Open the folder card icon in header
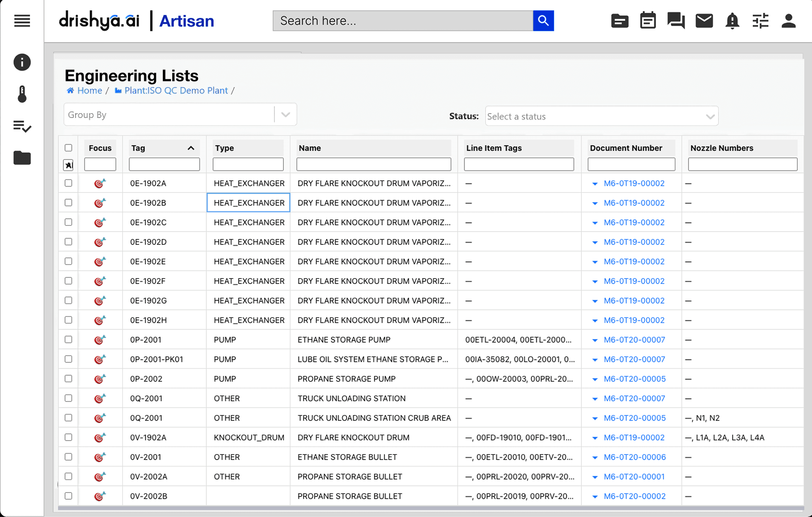This screenshot has height=517, width=812. (620, 21)
